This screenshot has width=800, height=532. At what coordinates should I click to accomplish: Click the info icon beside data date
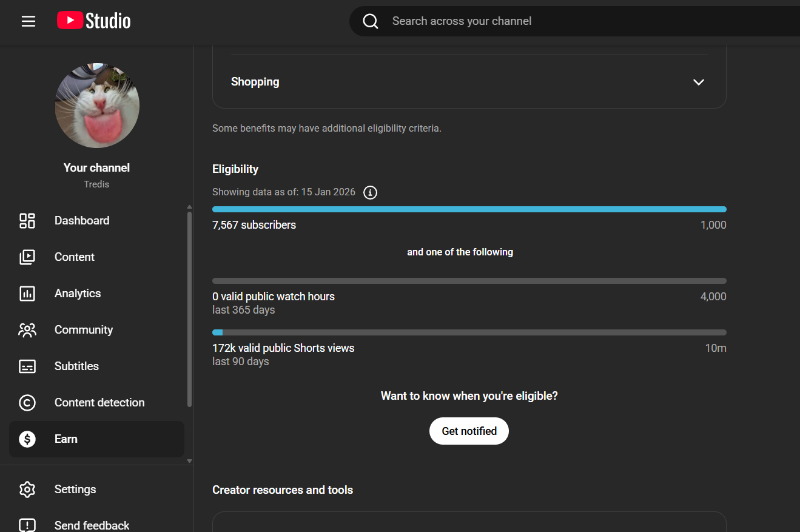coord(370,192)
